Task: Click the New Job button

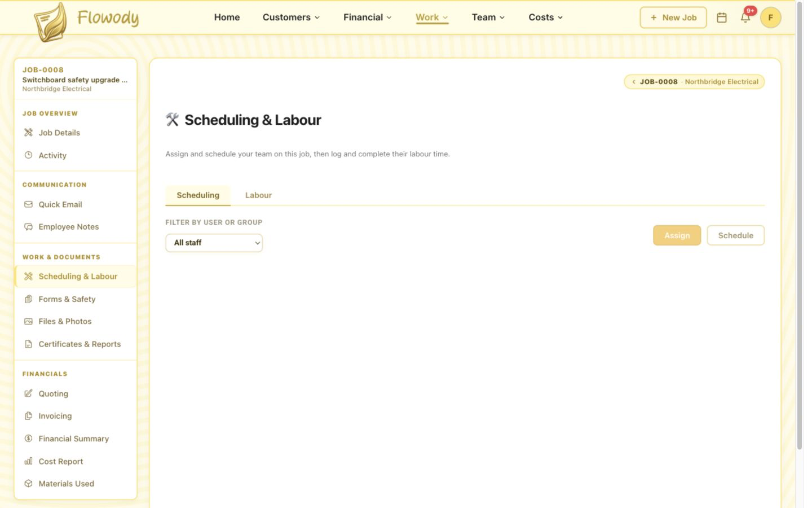Action: pos(673,17)
